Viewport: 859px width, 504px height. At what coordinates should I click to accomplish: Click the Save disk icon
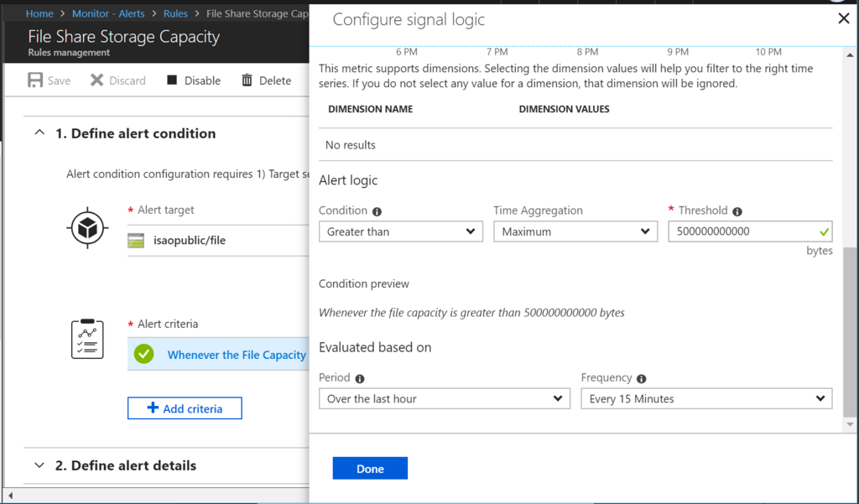coord(35,81)
